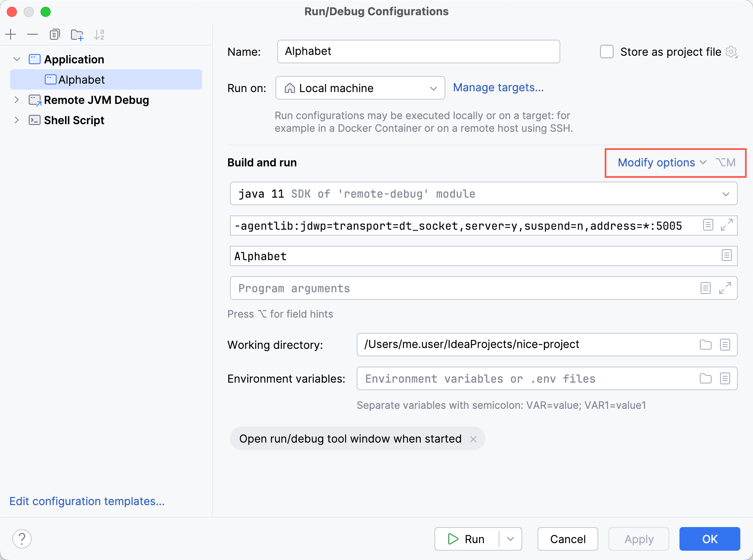Enable Store as project file
The width and height of the screenshot is (753, 560).
607,52
